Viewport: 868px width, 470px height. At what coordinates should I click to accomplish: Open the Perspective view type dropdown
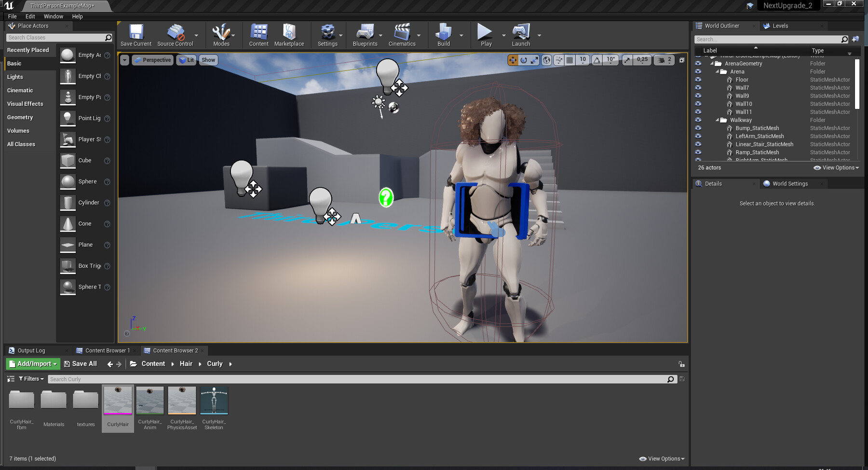click(152, 60)
